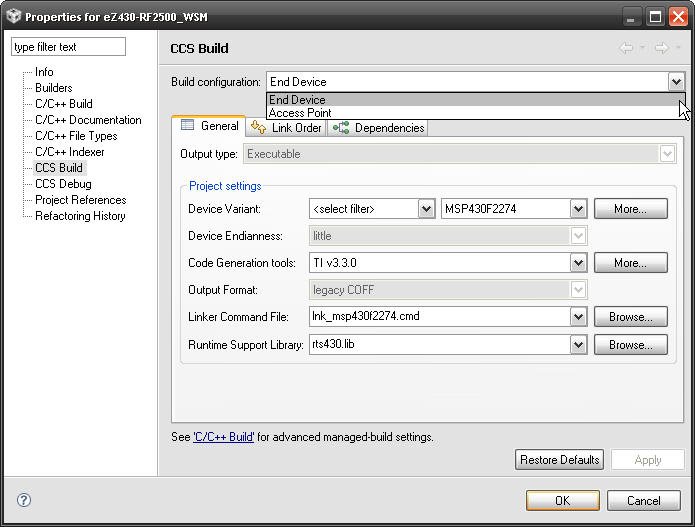The width and height of the screenshot is (695, 527).
Task: Switch to the General tab
Action: [210, 126]
